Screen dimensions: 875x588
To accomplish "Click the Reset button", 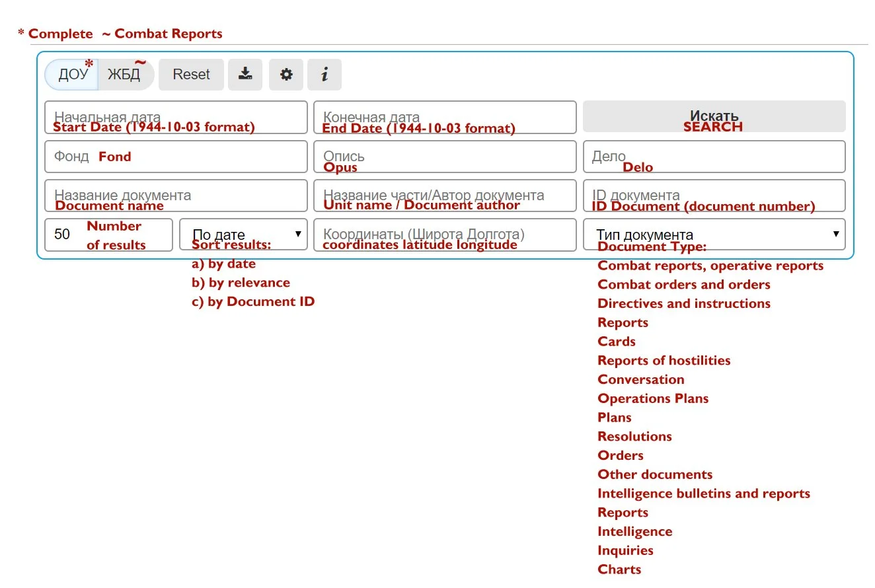I will tap(192, 75).
